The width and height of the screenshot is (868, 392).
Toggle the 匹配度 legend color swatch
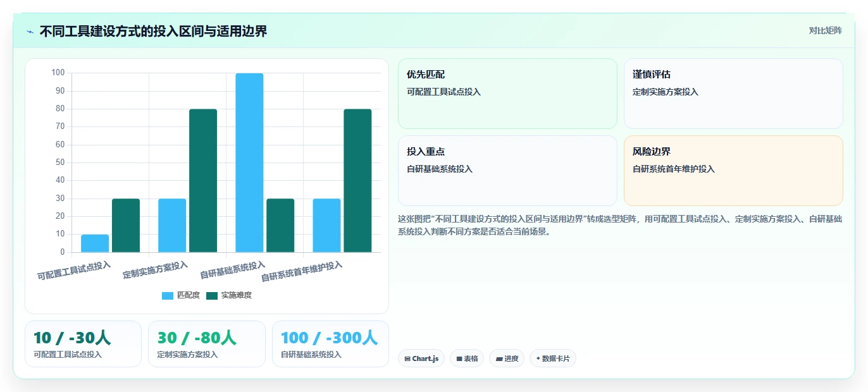coord(168,295)
